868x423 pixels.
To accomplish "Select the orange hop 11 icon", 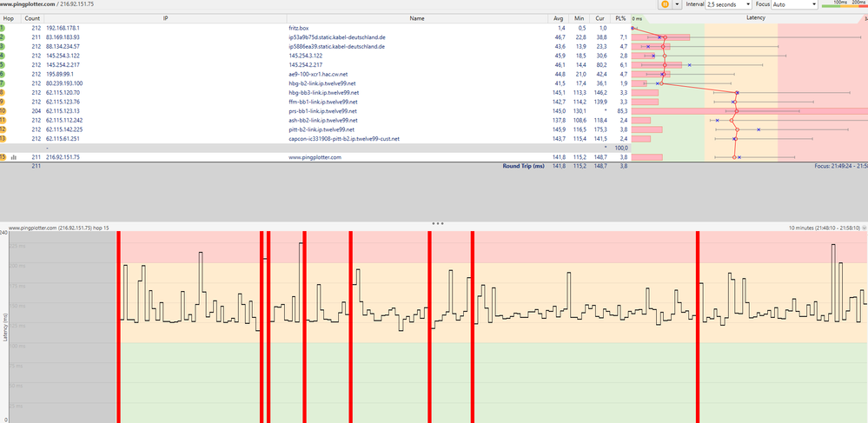I will click(x=3, y=120).
